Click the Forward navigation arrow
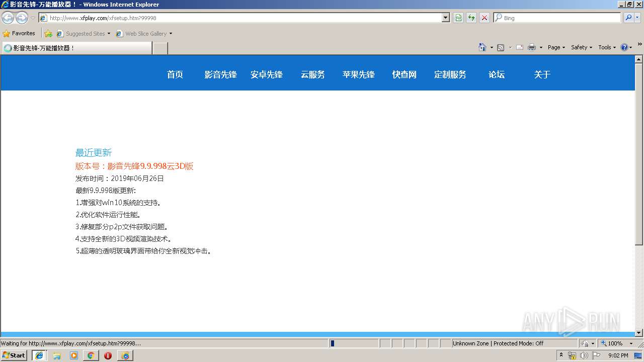The height and width of the screenshot is (362, 644). click(x=22, y=18)
